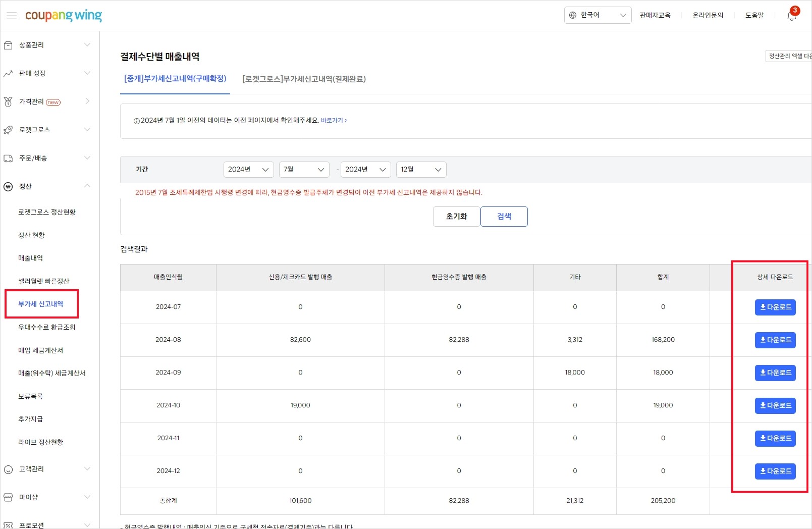The image size is (812, 529).
Task: Open the end year 2024년 dropdown
Action: 366,170
